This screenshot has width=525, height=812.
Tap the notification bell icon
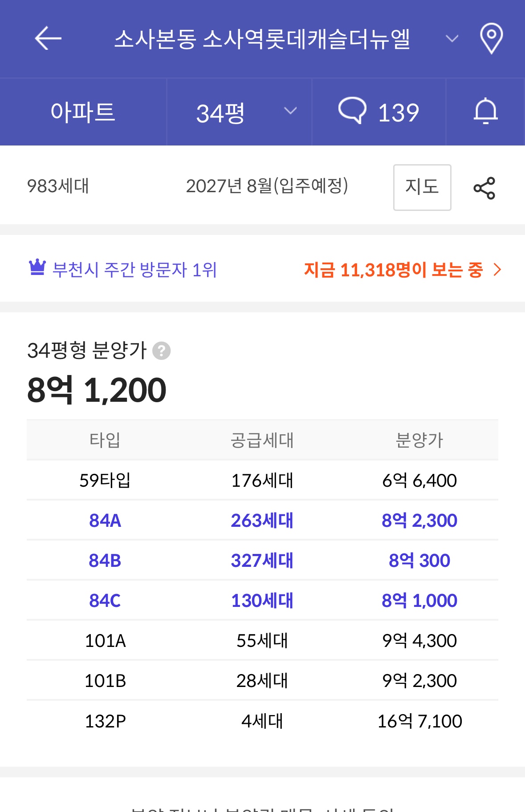tap(485, 112)
